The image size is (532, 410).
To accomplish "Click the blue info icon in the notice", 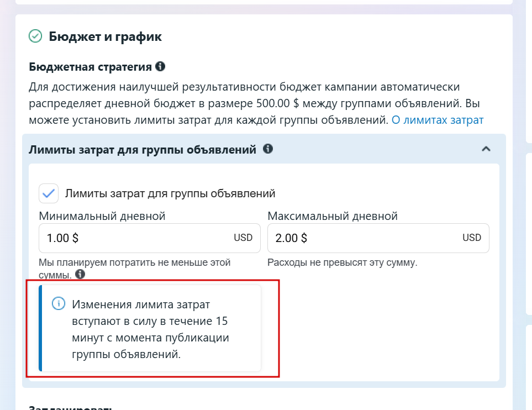I will tap(59, 303).
